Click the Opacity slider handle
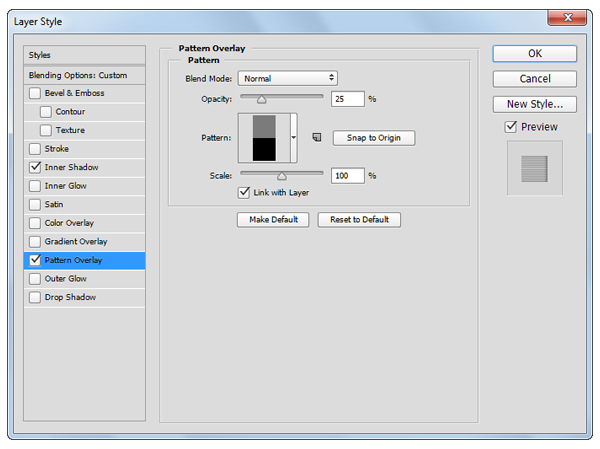 [262, 99]
